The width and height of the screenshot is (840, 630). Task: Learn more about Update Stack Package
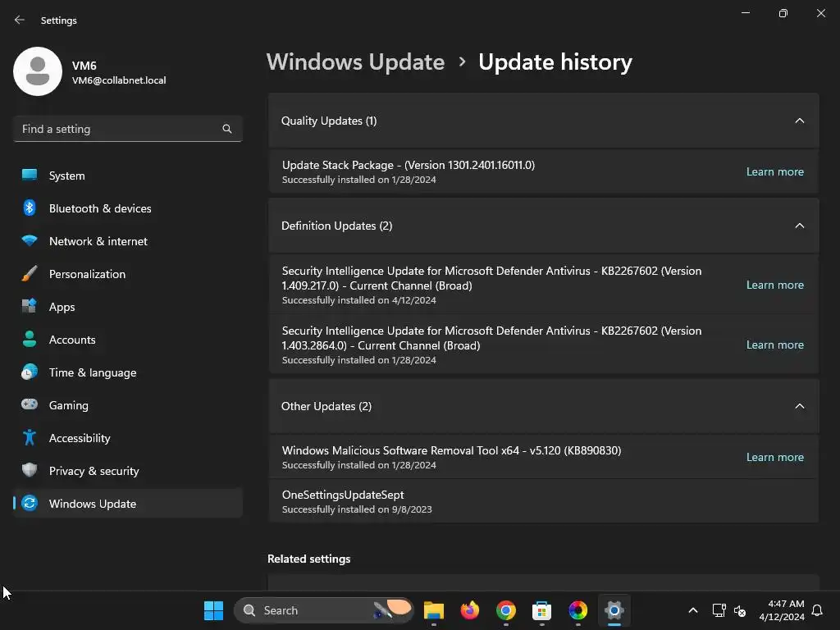(x=774, y=171)
